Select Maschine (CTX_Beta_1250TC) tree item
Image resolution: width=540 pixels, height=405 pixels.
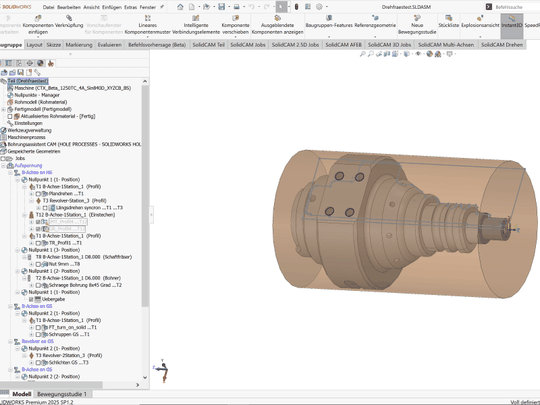pyautogui.click(x=72, y=88)
